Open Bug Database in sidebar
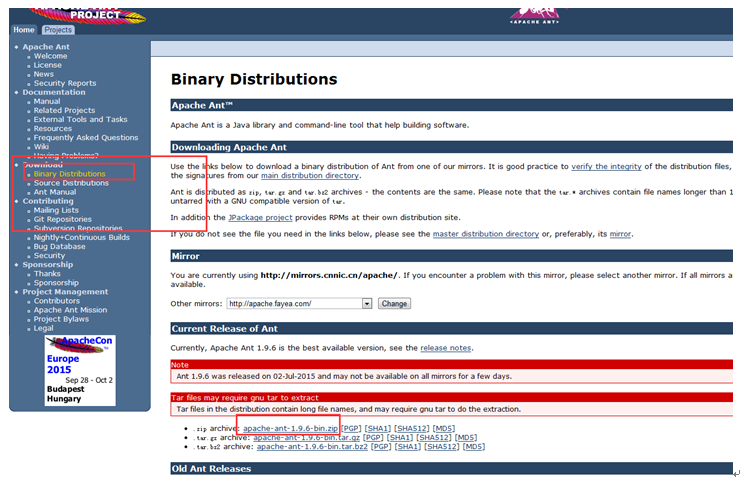Viewport: 755px width, 488px height. [x=60, y=247]
